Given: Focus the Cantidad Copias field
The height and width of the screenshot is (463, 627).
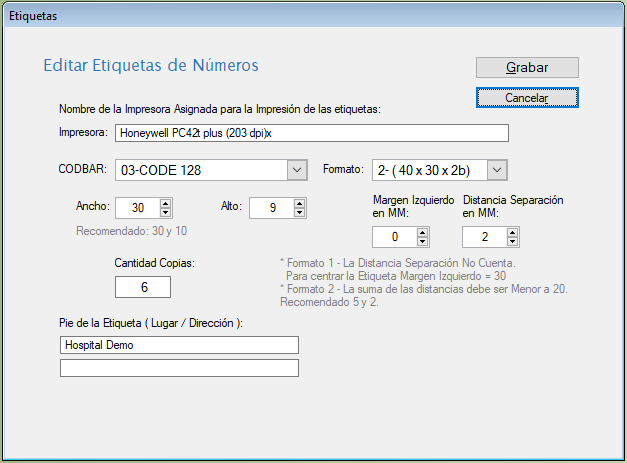Looking at the screenshot, I should [x=143, y=287].
